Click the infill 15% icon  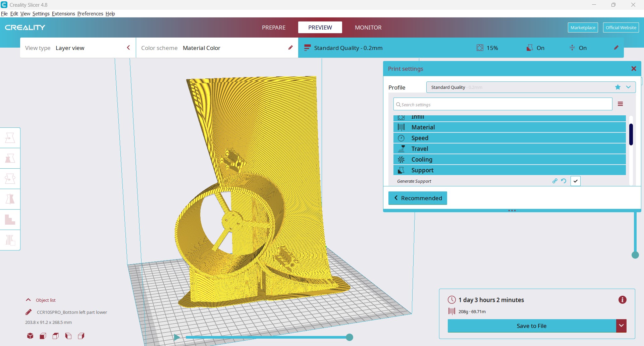click(480, 48)
